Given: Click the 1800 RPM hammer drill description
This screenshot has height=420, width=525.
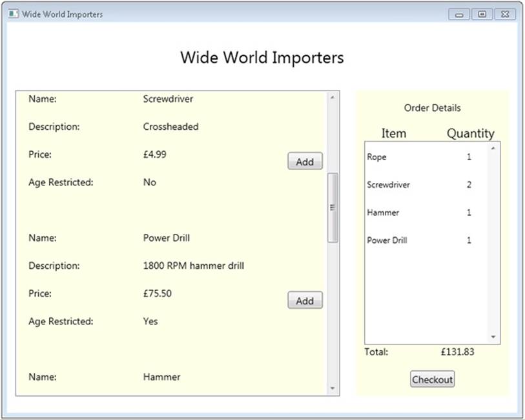Looking at the screenshot, I should [x=194, y=266].
